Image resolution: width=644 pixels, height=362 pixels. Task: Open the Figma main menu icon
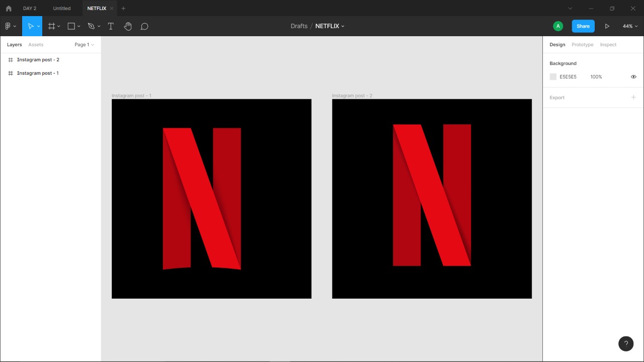8,26
